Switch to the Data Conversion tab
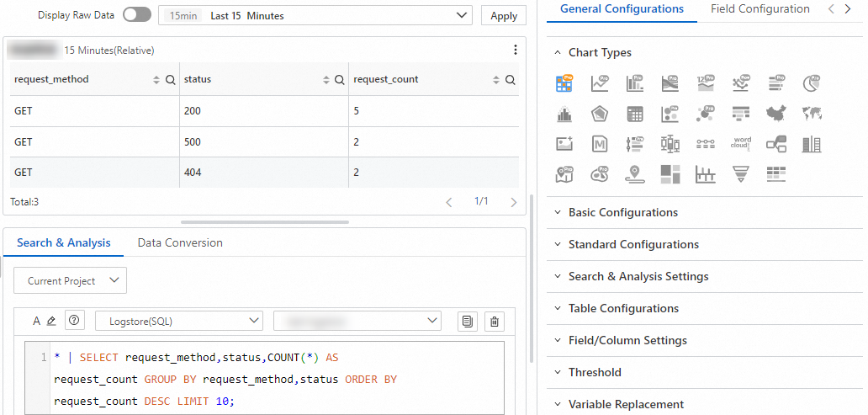This screenshot has height=415, width=868. (x=180, y=242)
